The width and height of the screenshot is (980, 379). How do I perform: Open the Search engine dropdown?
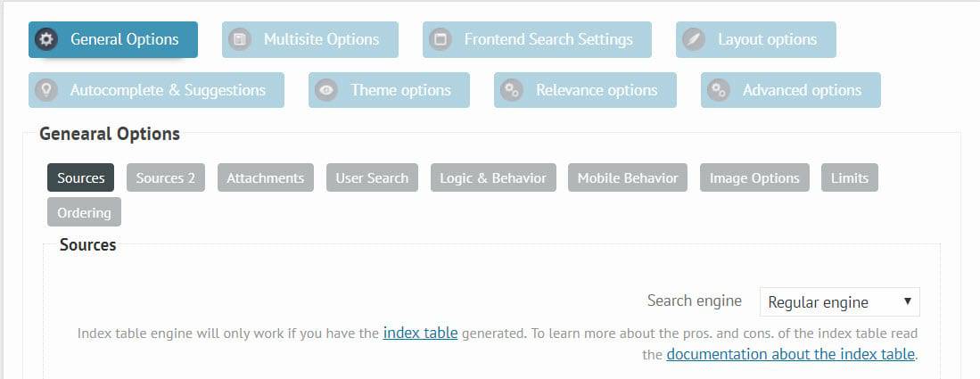click(839, 302)
